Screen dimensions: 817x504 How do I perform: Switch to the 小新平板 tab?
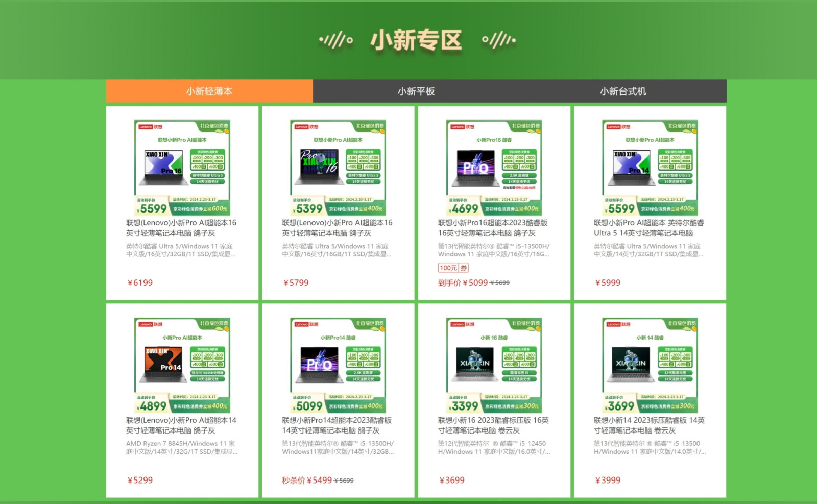pos(416,91)
